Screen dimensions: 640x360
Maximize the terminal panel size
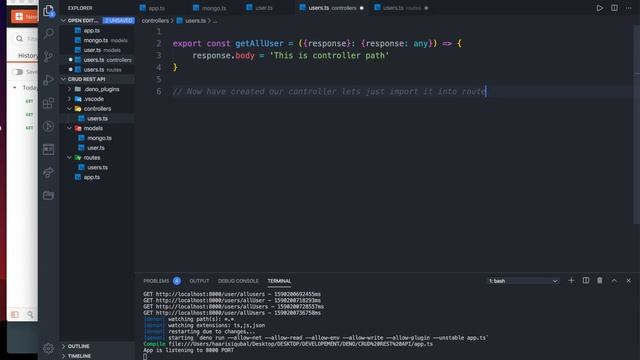[x=614, y=280]
